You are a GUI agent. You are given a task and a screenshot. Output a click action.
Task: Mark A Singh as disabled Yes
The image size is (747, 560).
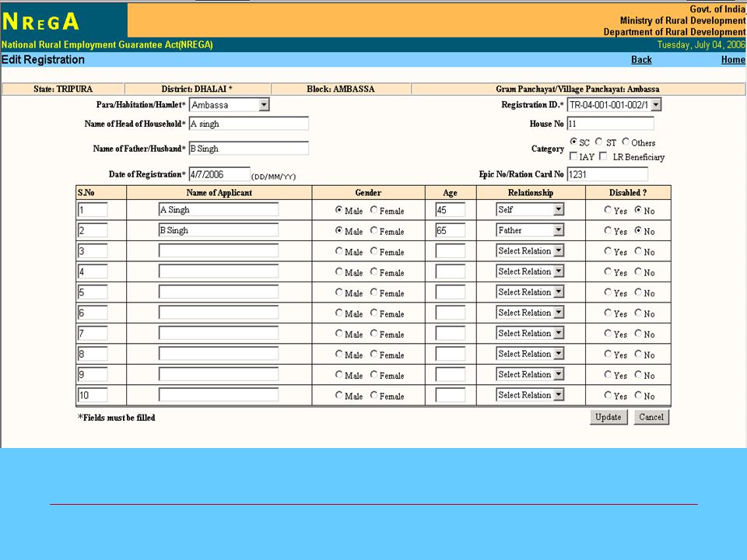(608, 209)
